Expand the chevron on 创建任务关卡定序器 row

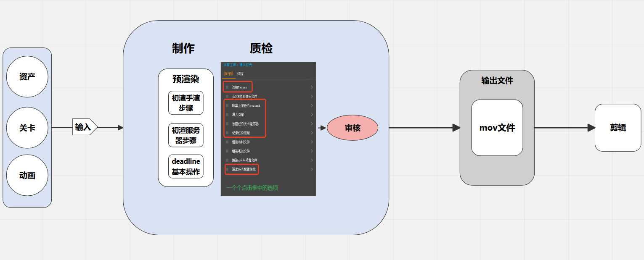click(x=312, y=123)
